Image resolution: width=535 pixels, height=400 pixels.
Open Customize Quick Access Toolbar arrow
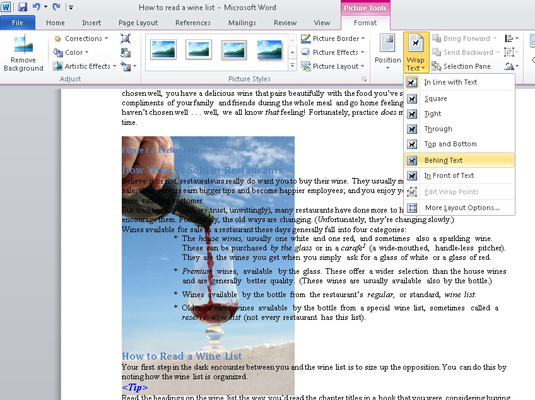[x=71, y=7]
